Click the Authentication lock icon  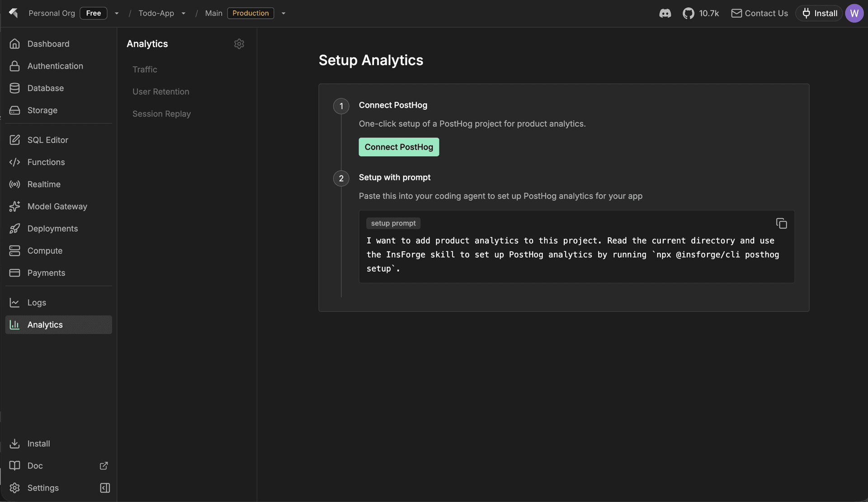[x=14, y=66]
